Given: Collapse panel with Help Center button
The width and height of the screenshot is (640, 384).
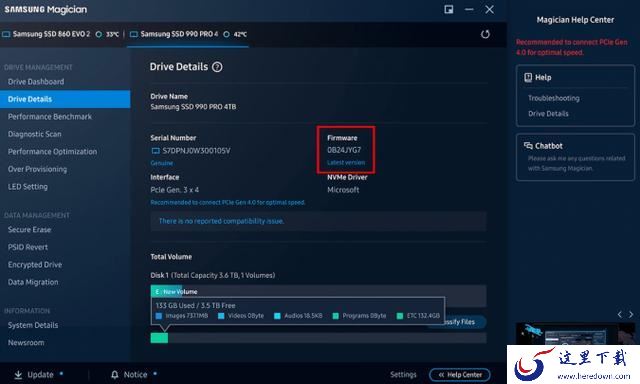Looking at the screenshot, I should point(460,375).
